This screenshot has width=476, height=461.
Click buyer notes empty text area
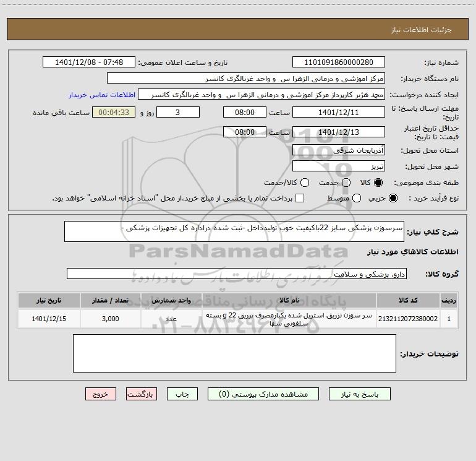point(235,353)
